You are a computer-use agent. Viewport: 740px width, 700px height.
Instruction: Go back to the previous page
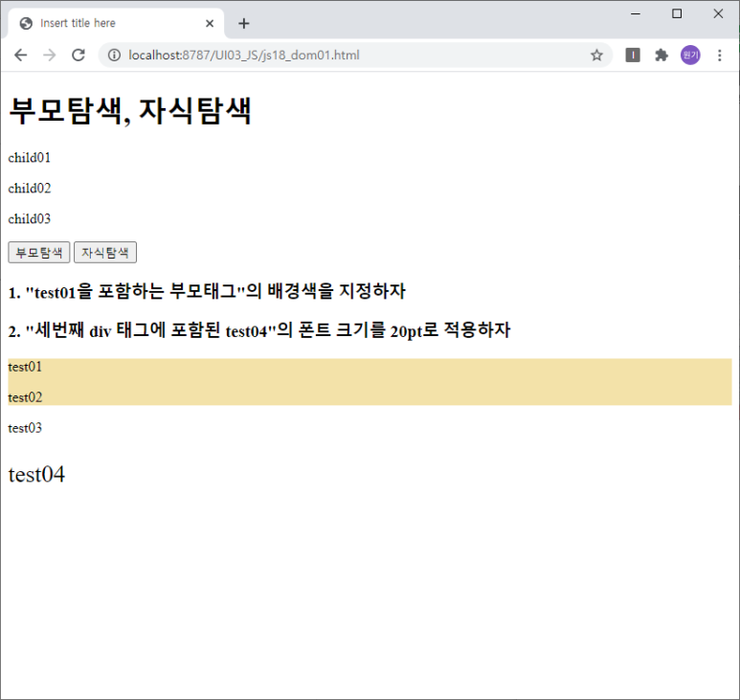[21, 56]
